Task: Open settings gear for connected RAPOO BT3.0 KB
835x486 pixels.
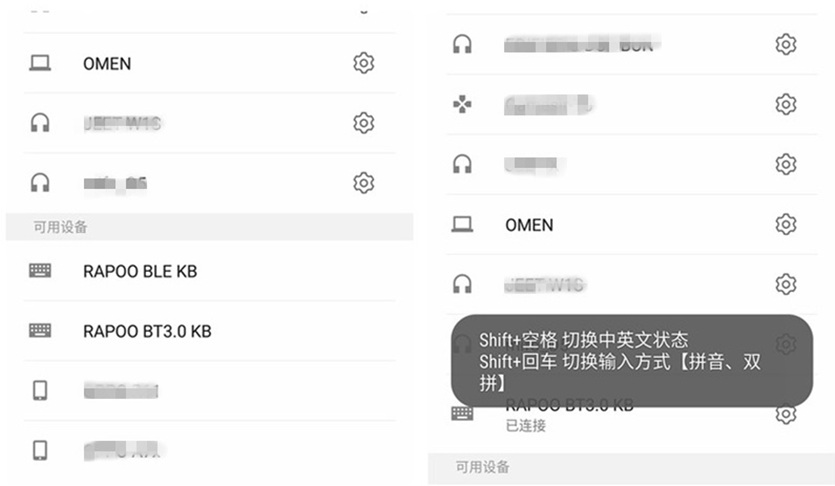Action: click(x=786, y=414)
